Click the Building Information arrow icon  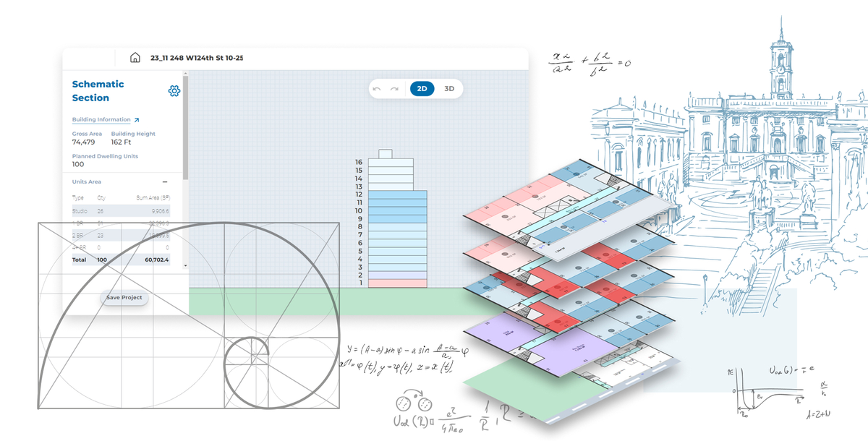click(137, 120)
